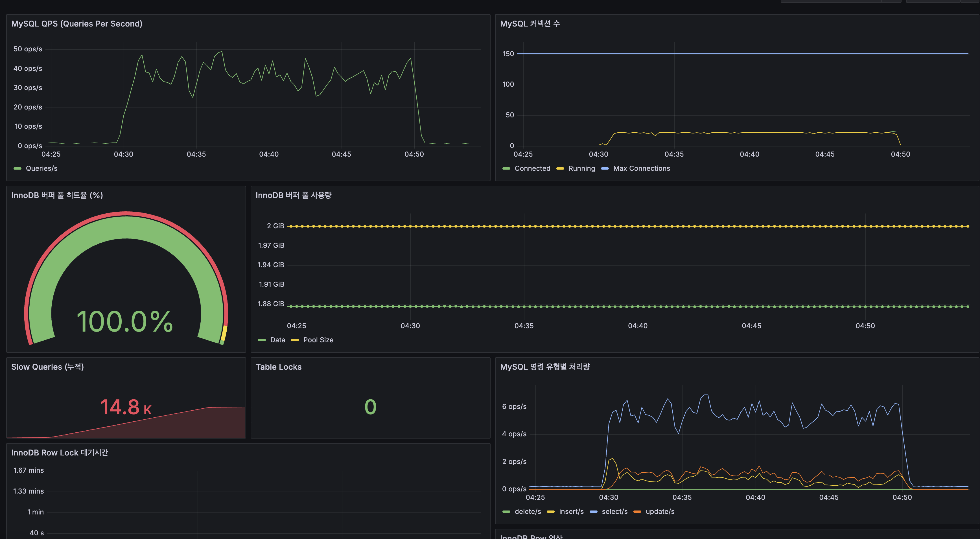This screenshot has height=539, width=980.
Task: Click the Running series yellow color icon
Action: 560,168
